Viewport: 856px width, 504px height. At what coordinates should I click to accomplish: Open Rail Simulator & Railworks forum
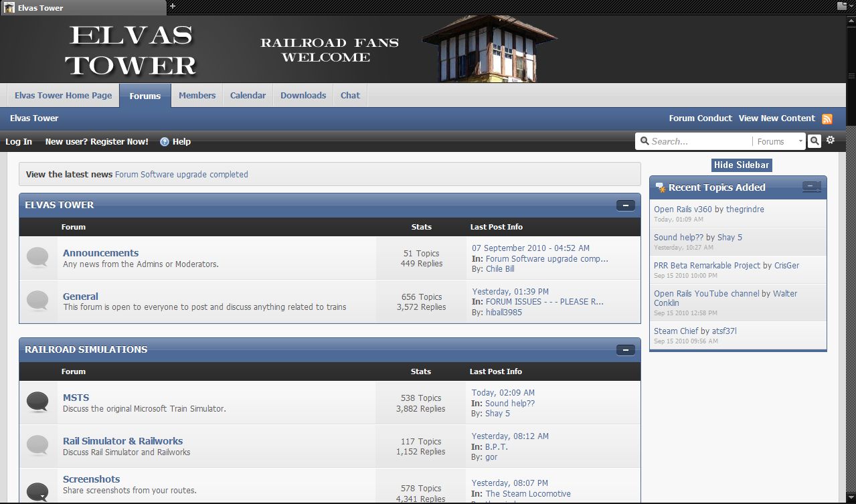[123, 441]
